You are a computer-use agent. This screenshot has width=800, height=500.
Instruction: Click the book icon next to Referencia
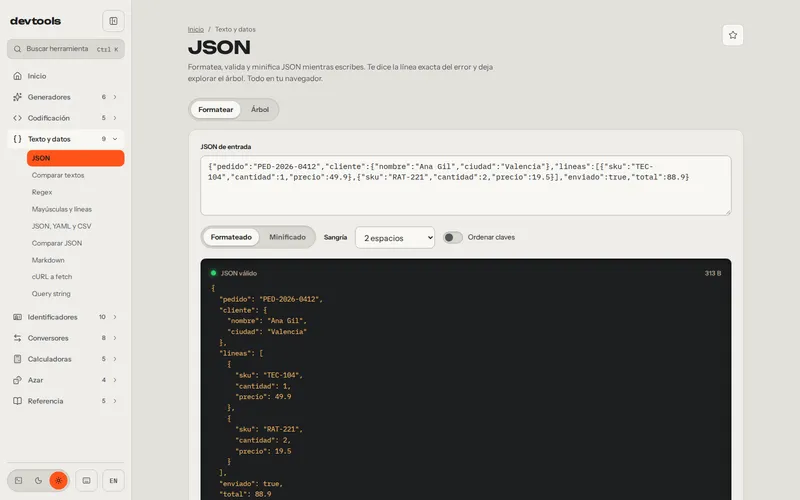coord(17,401)
